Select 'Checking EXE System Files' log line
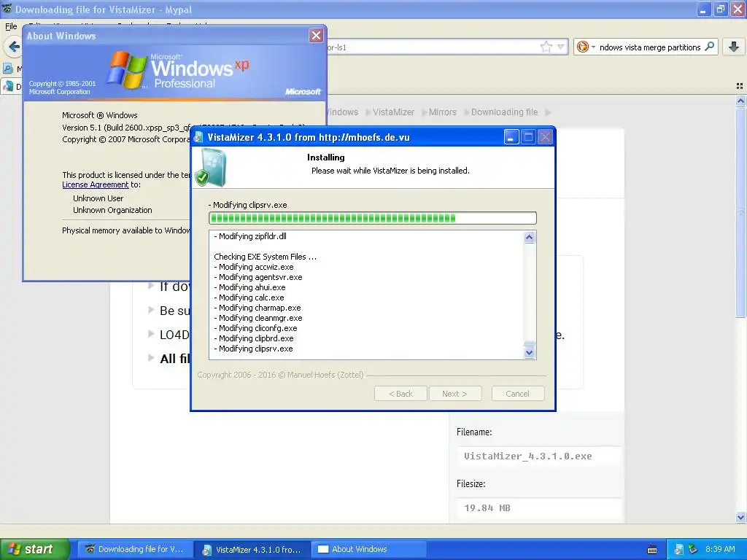This screenshot has width=747, height=560. coord(265,257)
